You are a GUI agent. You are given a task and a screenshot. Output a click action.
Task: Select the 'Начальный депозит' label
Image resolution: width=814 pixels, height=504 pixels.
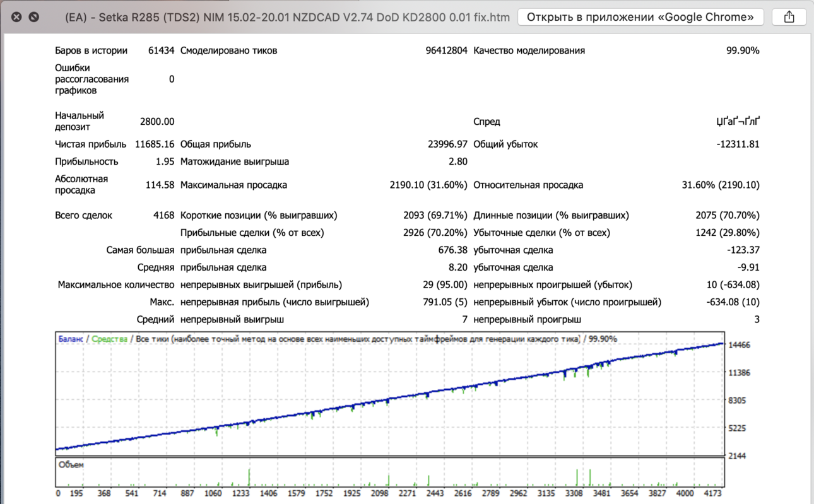[80, 121]
